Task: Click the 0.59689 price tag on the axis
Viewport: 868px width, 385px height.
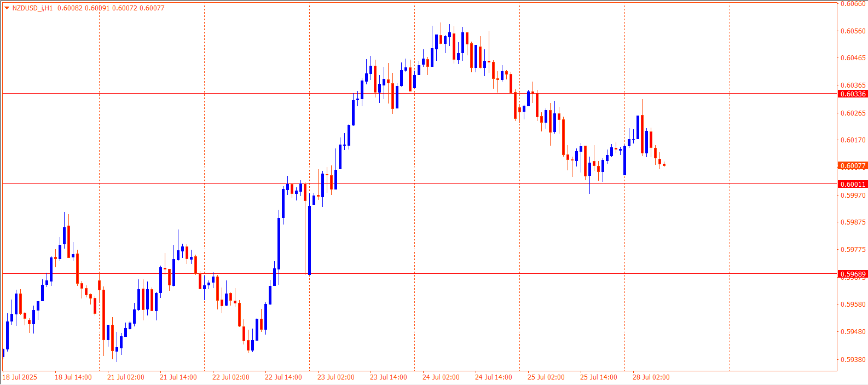Action: 853,274
